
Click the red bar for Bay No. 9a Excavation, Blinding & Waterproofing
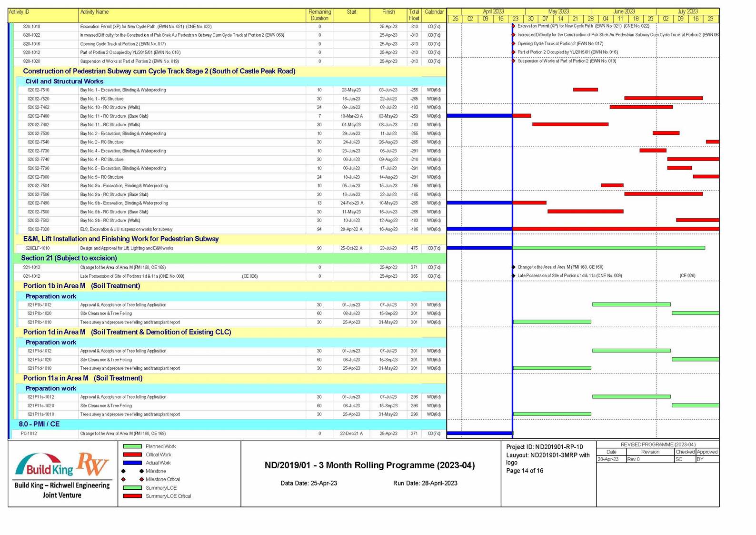coord(612,185)
